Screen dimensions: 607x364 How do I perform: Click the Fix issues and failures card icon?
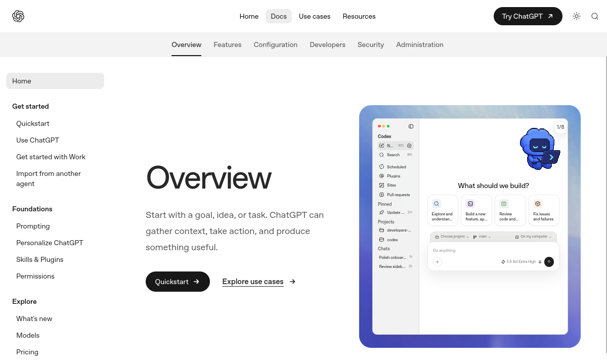(538, 204)
